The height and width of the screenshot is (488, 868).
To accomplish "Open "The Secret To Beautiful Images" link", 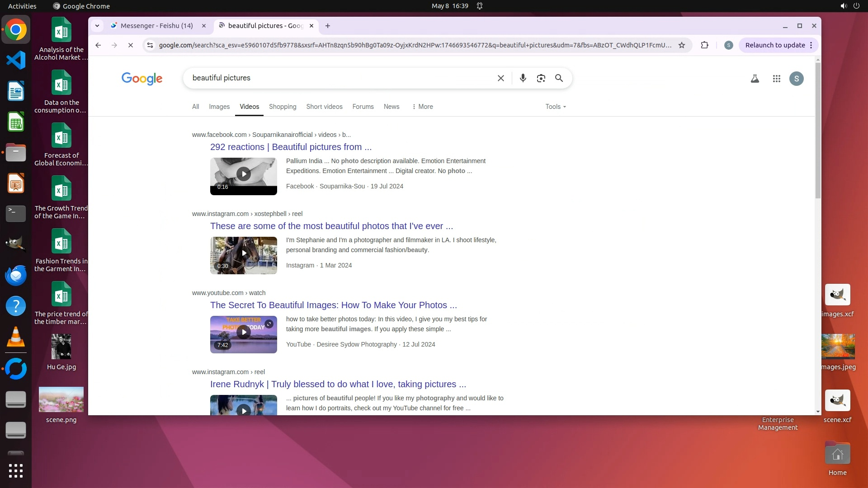I will 333,305.
